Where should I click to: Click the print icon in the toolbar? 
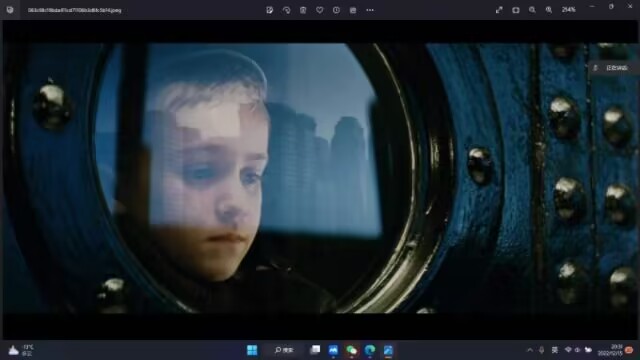(353, 10)
